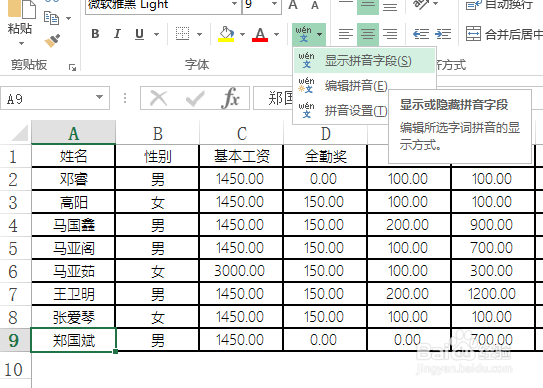Screen dimensions: 543x388
Task: Open the font name dropdown
Action: point(234,4)
